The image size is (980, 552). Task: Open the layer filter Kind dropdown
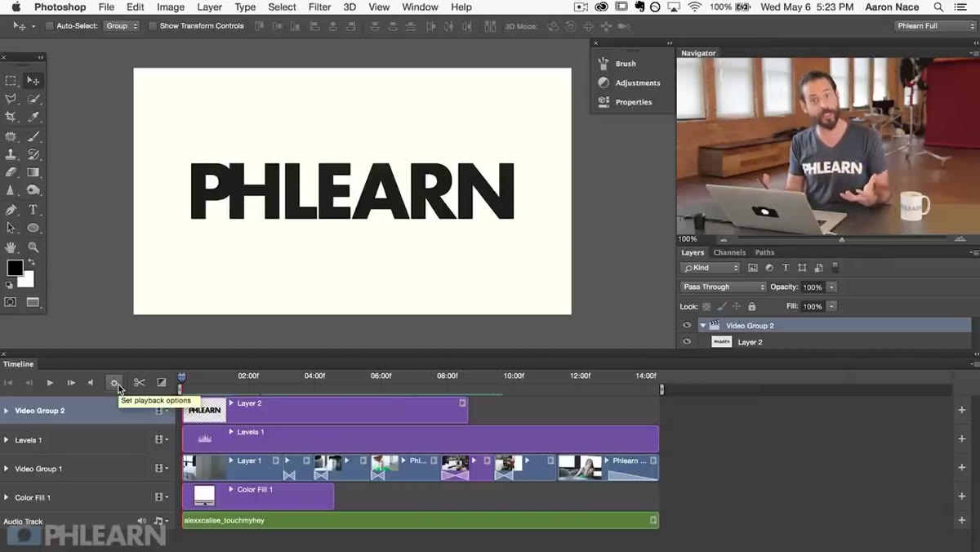(710, 268)
